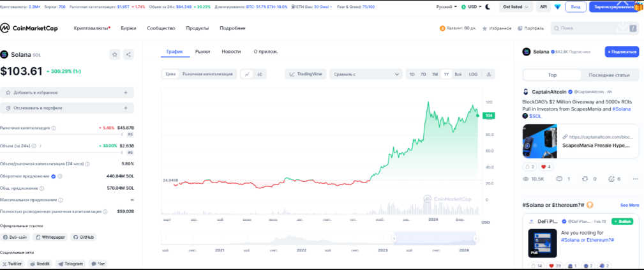This screenshot has width=644, height=270.
Task: Expand Объем (за 24ч) chevron
Action: pos(40,146)
